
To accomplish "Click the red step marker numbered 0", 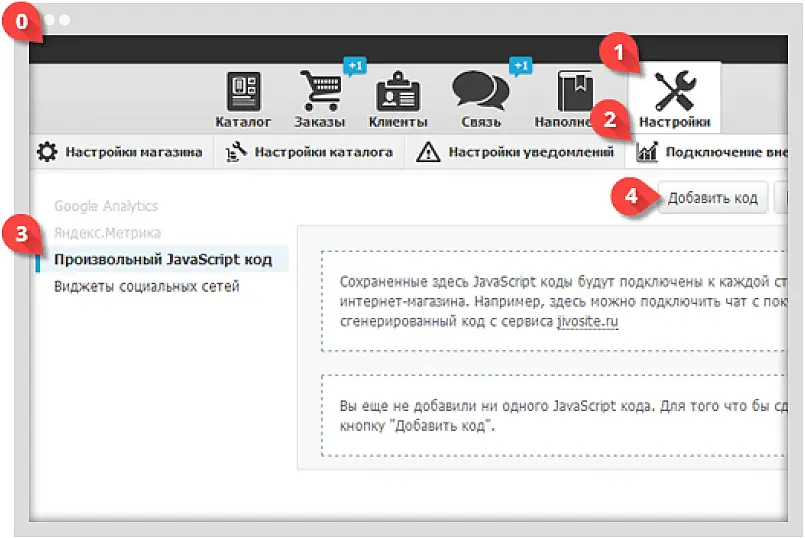I will 22,20.
